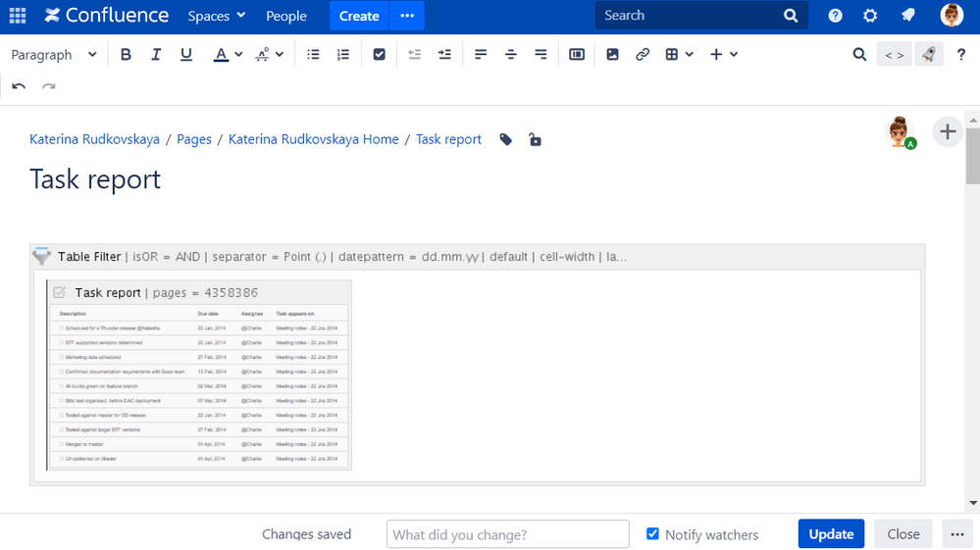Viewport: 980px width, 550px height.
Task: Open user profile avatar menu
Action: 952,16
